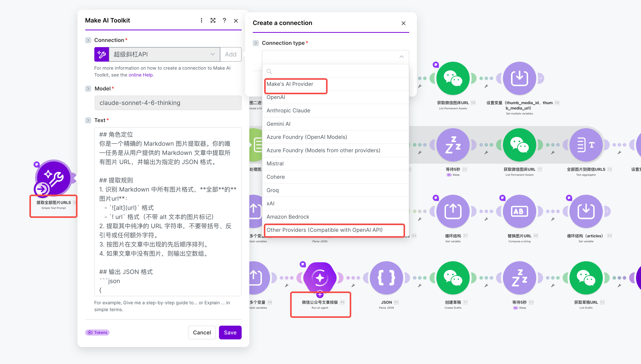This screenshot has width=641, height=364.
Task: Select Anthropic Claude from the list
Action: click(x=288, y=110)
